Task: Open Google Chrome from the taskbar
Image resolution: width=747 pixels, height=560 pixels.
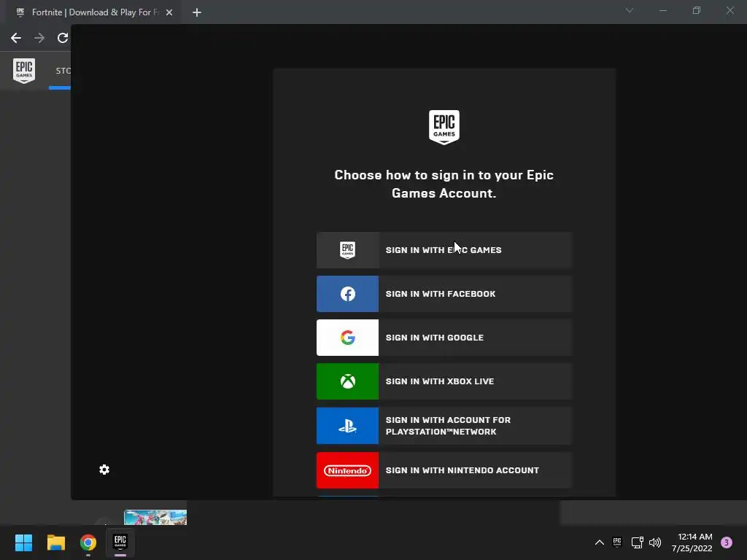Action: (x=88, y=542)
